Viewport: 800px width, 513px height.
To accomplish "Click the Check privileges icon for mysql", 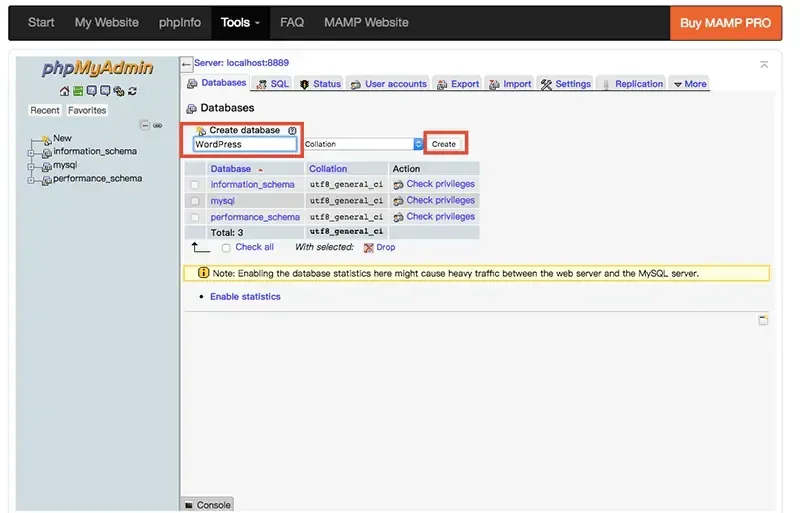I will (398, 201).
